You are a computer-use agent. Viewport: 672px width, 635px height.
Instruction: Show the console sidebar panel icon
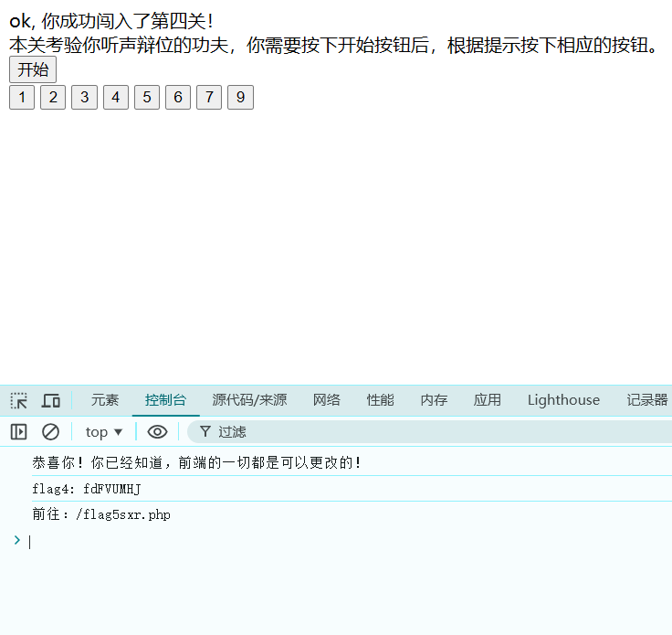tap(19, 432)
